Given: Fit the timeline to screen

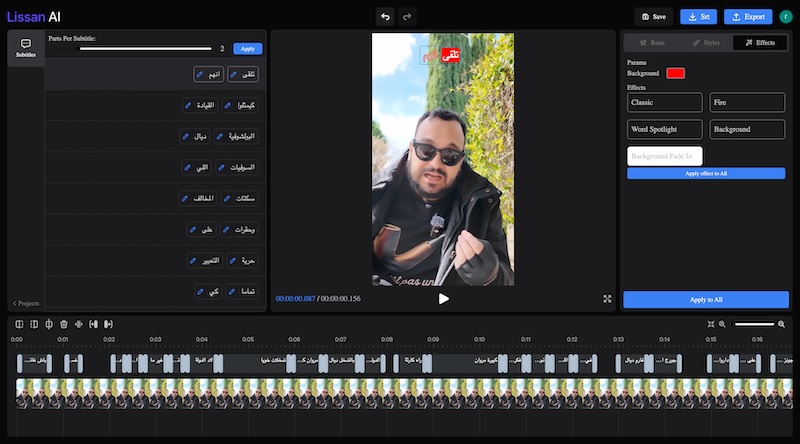Looking at the screenshot, I should (711, 324).
